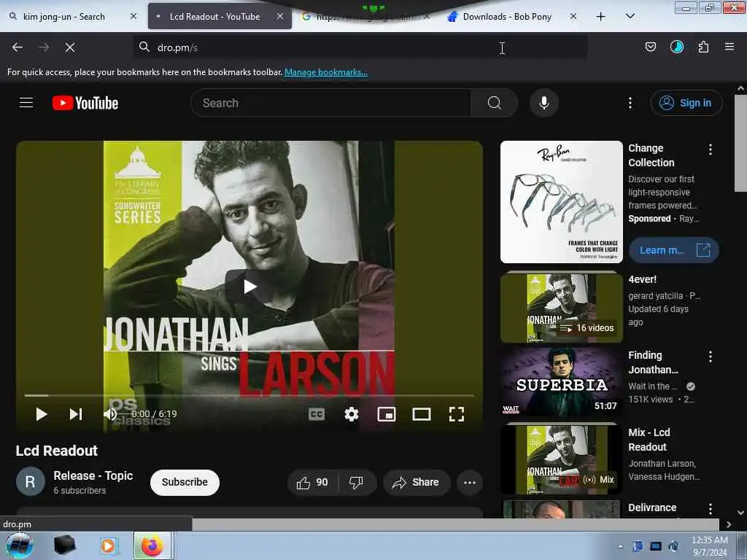Open the volume tray icon
The height and width of the screenshot is (560, 747).
pyautogui.click(x=673, y=546)
